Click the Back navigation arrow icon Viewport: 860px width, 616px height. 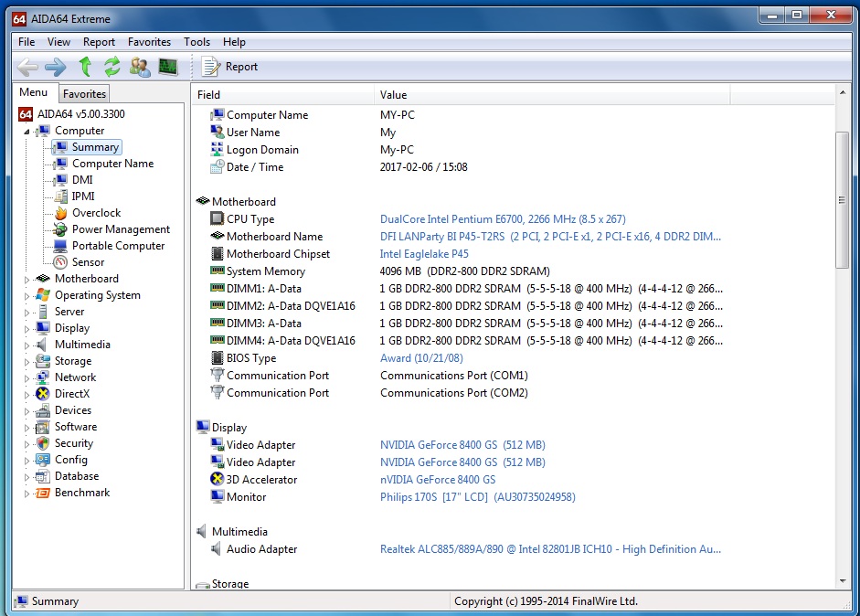(x=27, y=67)
